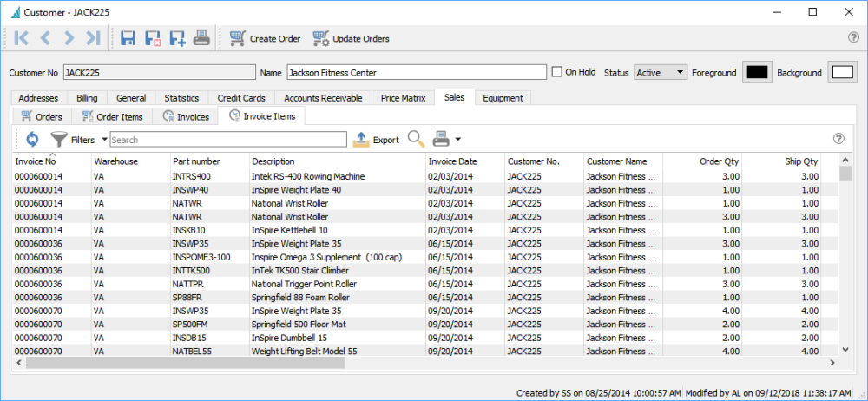Click the Create Order button
This screenshot has width=868, height=401.
click(x=266, y=38)
